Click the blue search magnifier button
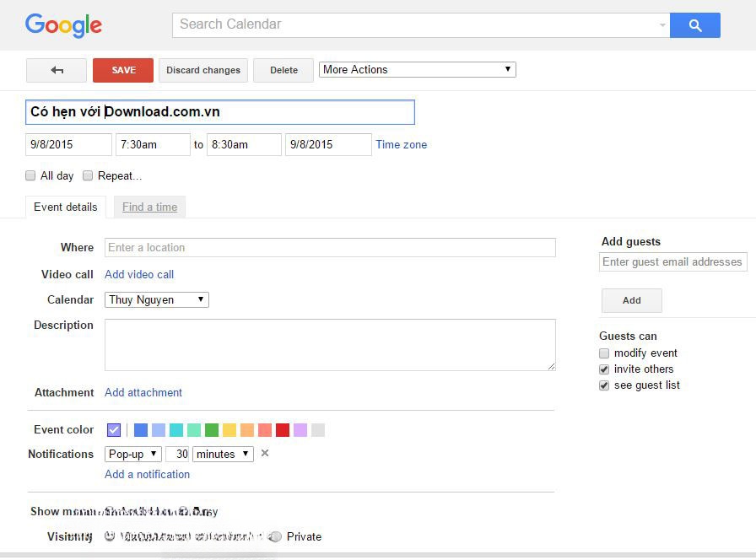Viewport: 756px width, 560px height. point(694,25)
